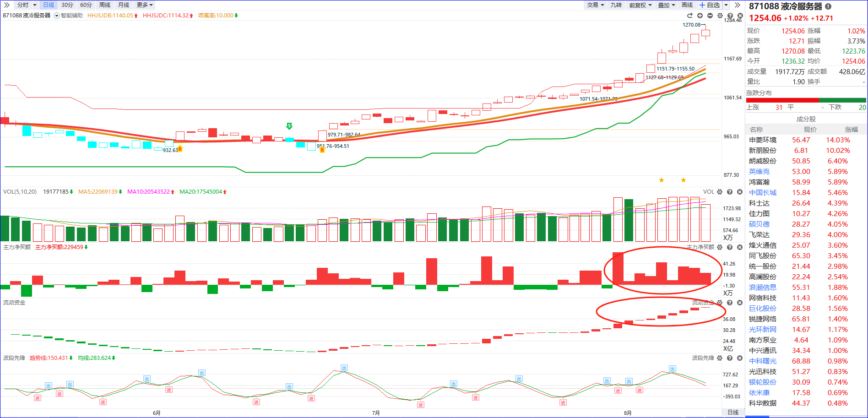Click the right gold star marker under the chart
The width and height of the screenshot is (868, 418).
pos(684,180)
